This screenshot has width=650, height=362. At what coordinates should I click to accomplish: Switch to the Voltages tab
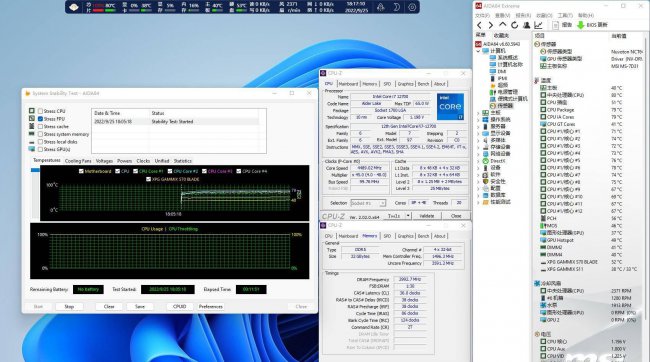(x=104, y=161)
